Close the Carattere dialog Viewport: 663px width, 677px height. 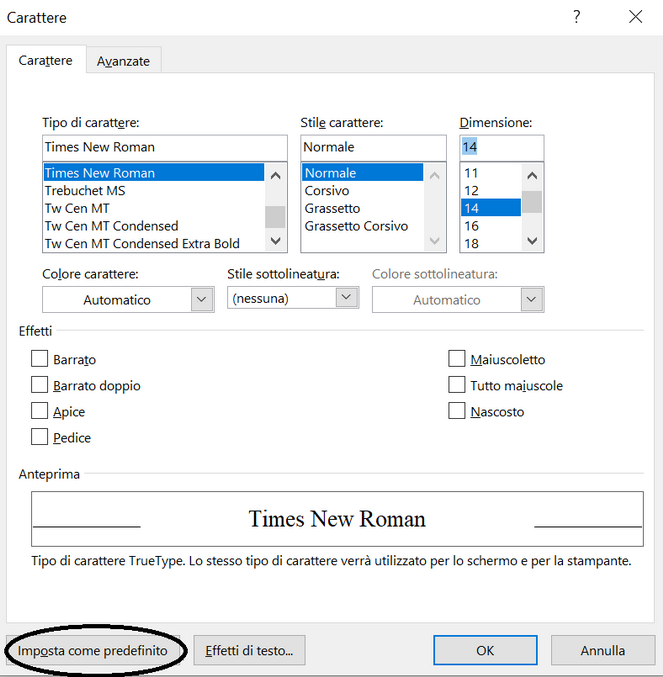coord(635,17)
